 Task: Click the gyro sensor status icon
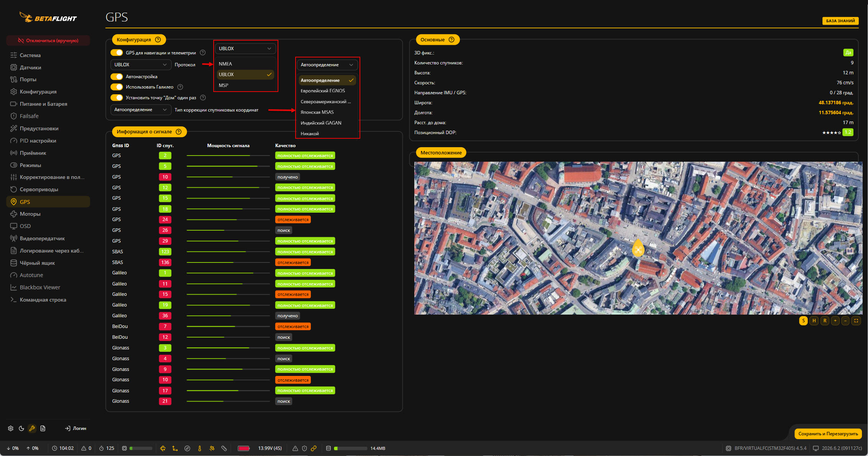[163, 448]
